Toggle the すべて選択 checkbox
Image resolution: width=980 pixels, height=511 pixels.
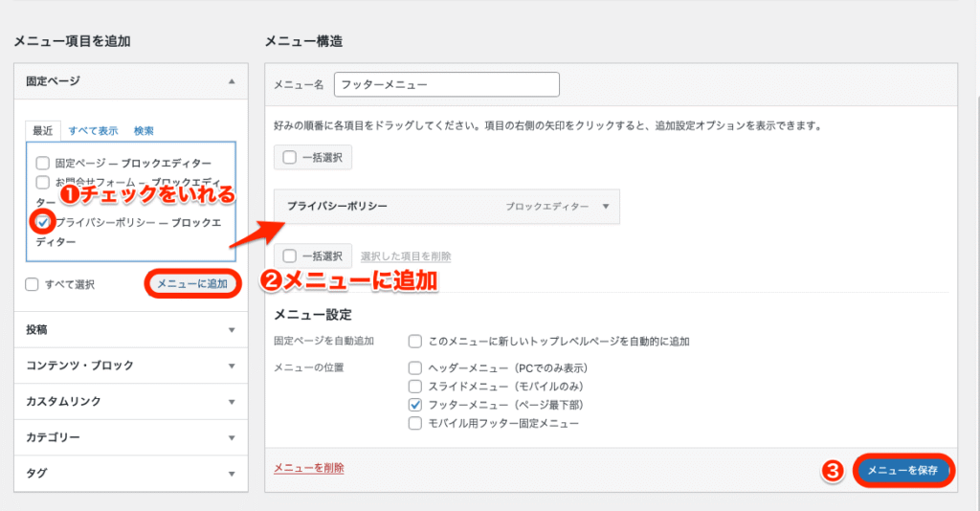coord(33,284)
